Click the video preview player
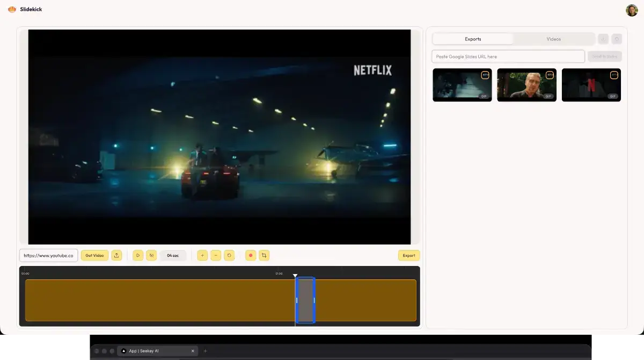This screenshot has height=360, width=644. pyautogui.click(x=219, y=137)
